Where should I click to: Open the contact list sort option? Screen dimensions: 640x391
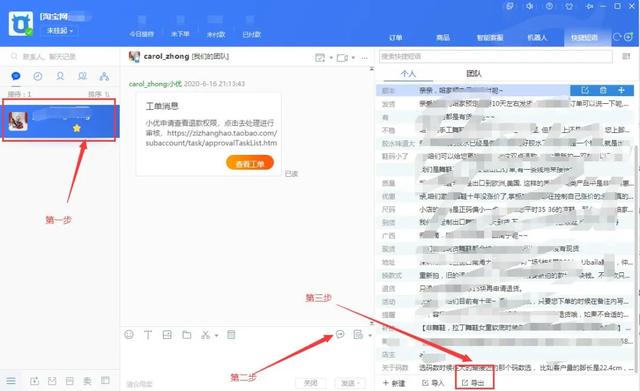pyautogui.click(x=99, y=94)
